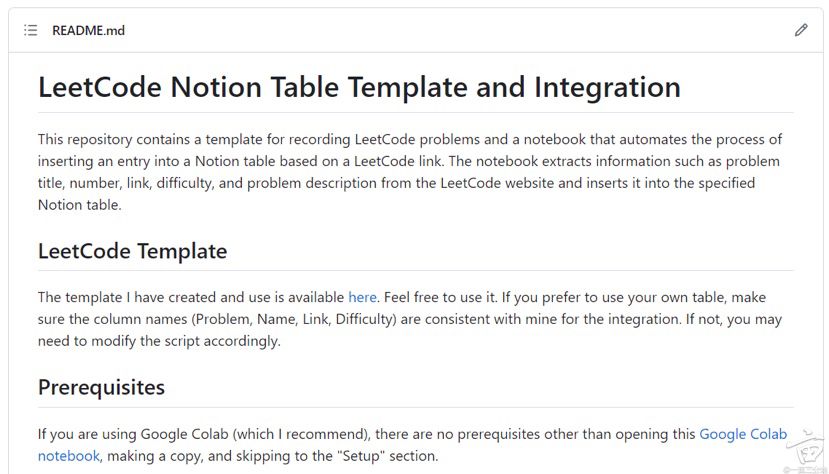The width and height of the screenshot is (829, 474).
Task: Open the "here" template link
Action: click(x=362, y=297)
